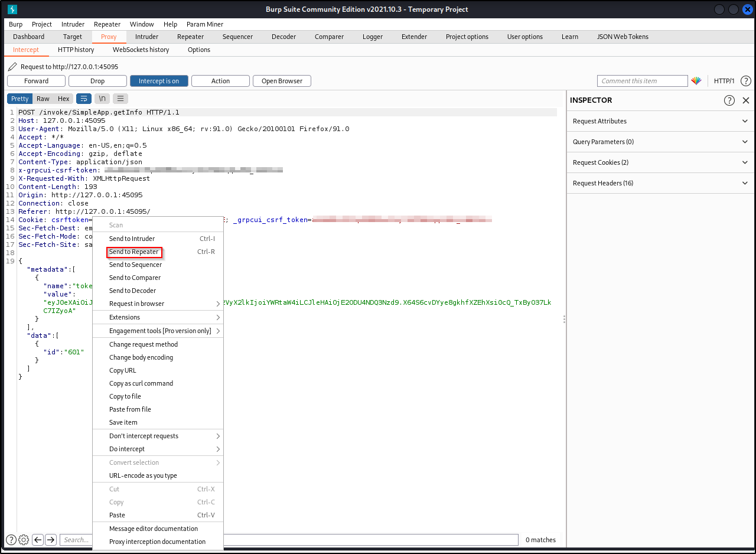Expand Query Parameters (0) section
This screenshot has height=554, width=756.
point(661,142)
